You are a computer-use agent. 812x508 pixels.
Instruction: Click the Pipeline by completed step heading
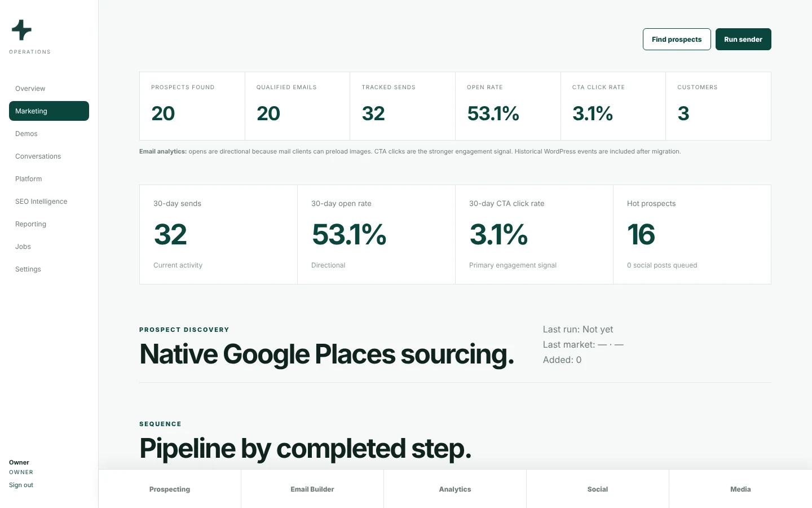click(305, 449)
